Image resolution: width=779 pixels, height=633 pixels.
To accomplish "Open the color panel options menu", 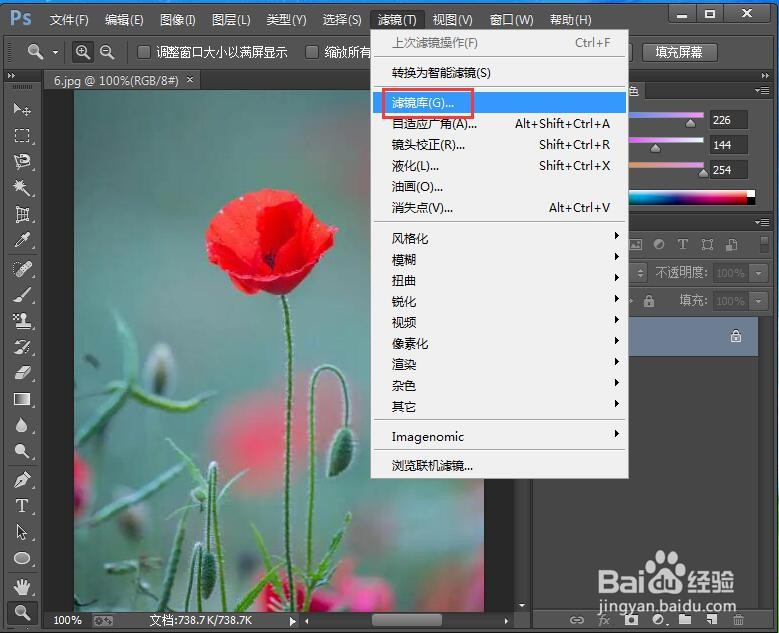I will [x=763, y=90].
